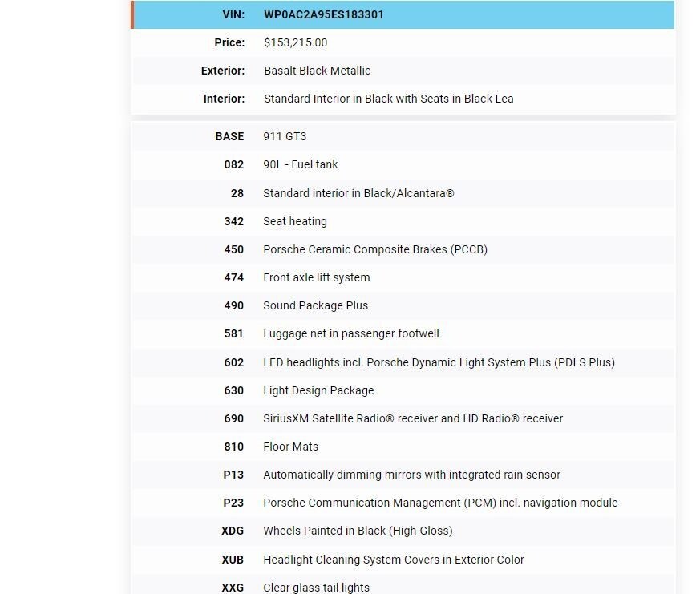Click option code 450
The image size is (700, 594).
(234, 250)
